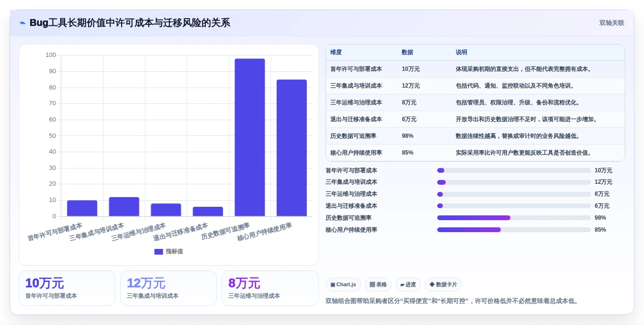
Task: Click the 12万元 value in the table
Action: click(x=411, y=86)
